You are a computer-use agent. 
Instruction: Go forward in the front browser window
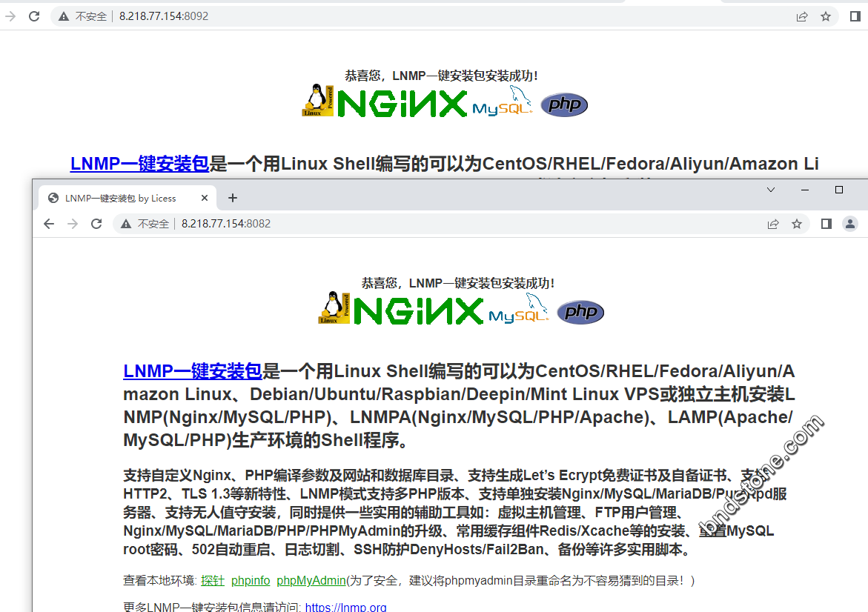point(73,224)
